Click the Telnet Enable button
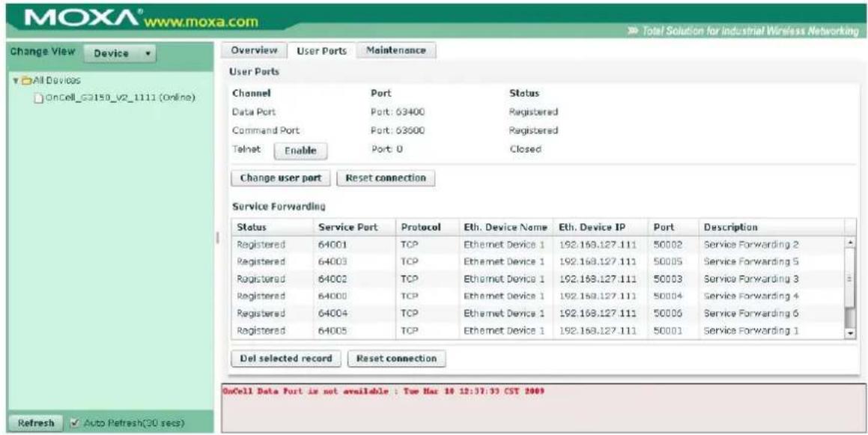The image size is (868, 435). pyautogui.click(x=300, y=150)
